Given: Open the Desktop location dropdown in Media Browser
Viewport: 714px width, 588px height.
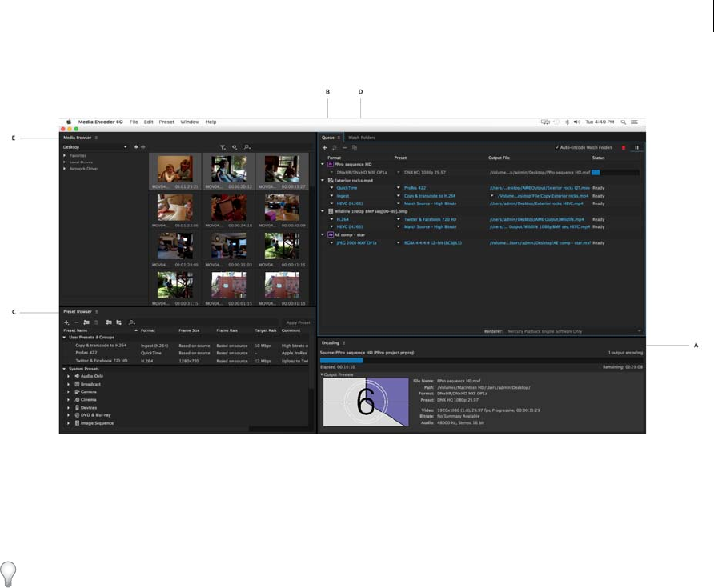Looking at the screenshot, I should click(94, 147).
